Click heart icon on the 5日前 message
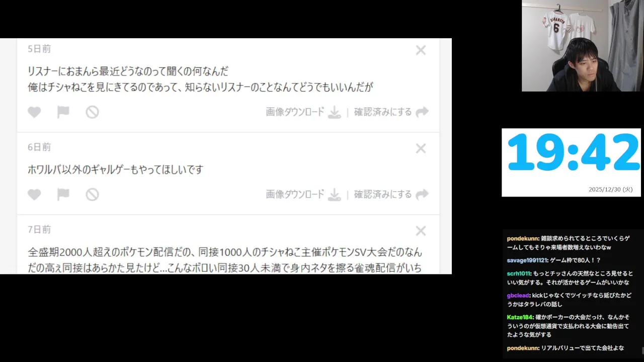Image resolution: width=644 pixels, height=362 pixels. [x=34, y=112]
